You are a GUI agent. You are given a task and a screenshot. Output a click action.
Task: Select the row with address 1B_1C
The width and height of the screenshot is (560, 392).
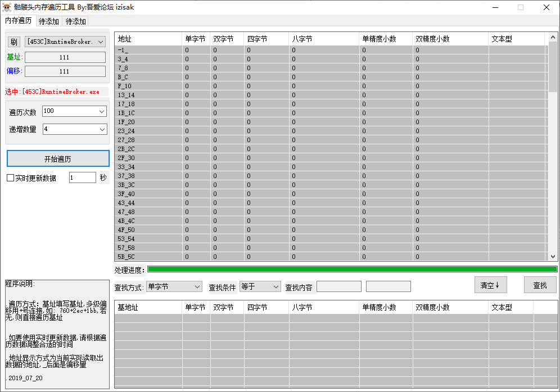(x=331, y=113)
